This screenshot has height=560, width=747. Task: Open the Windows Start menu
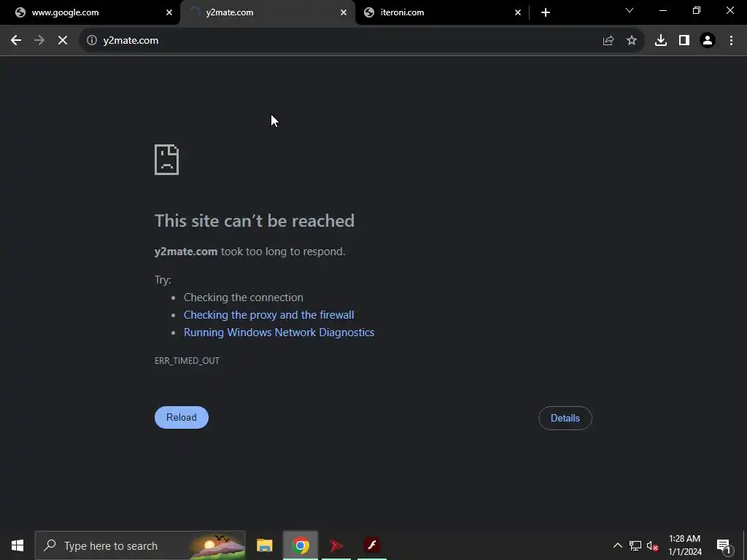click(18, 545)
